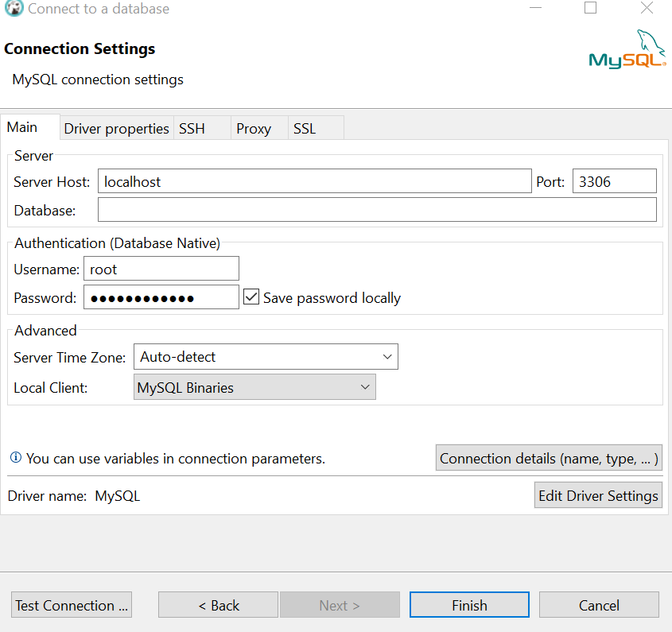Click the Advanced group label

tap(45, 331)
